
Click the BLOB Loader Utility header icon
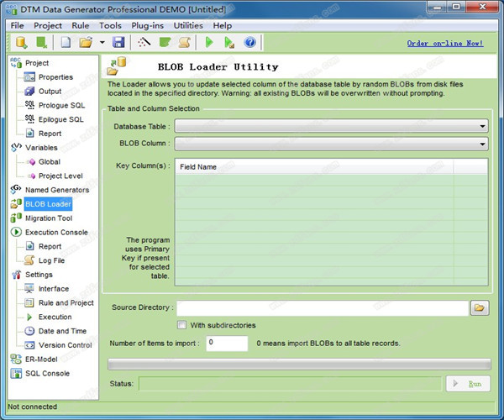117,66
